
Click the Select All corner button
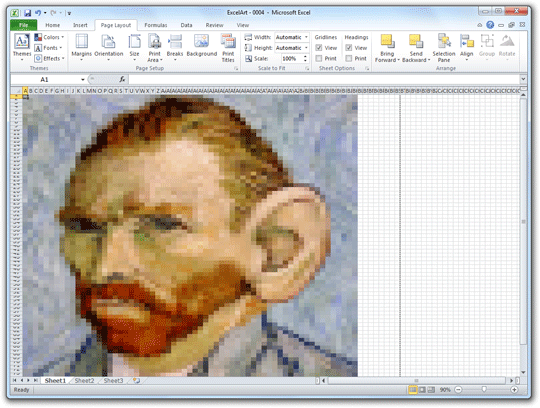(17, 91)
